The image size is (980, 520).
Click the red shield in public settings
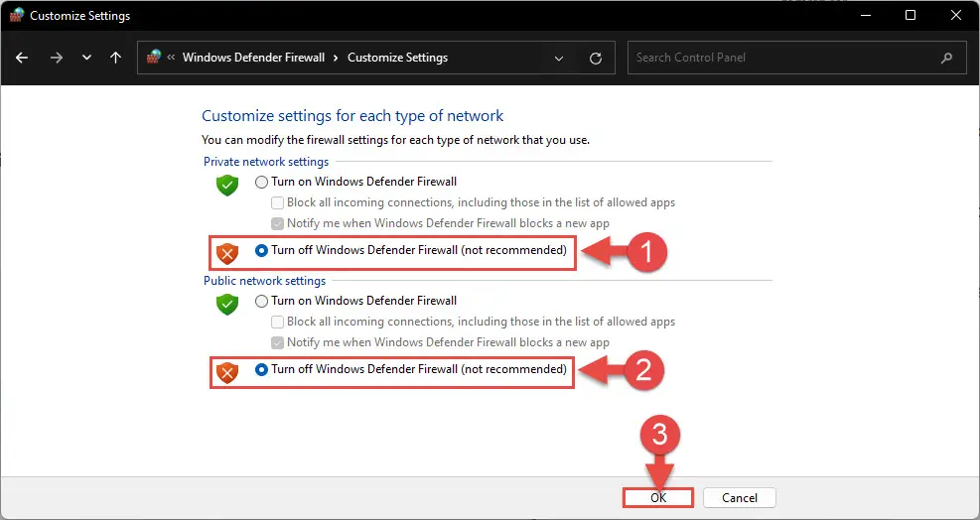click(x=227, y=372)
